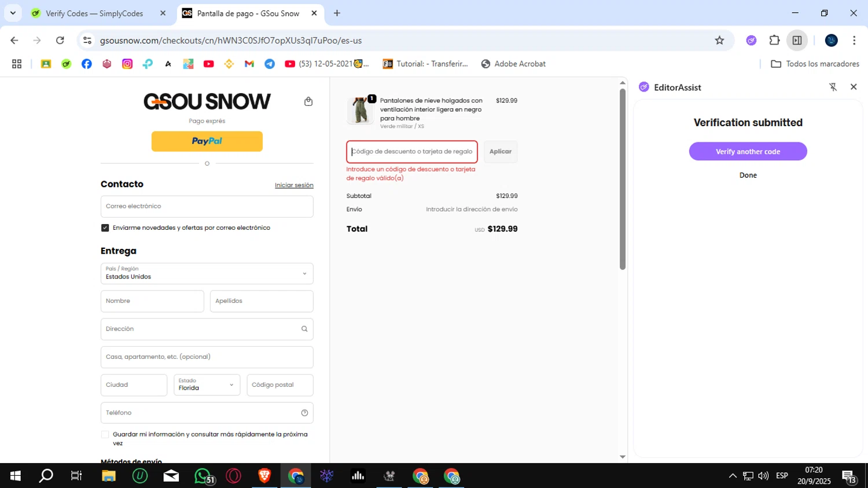Close the EditorAssist side panel
Image resolution: width=868 pixels, height=488 pixels.
[x=854, y=87]
